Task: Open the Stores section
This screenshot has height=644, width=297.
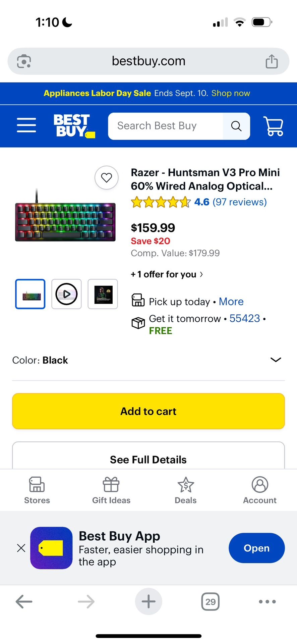Action: pyautogui.click(x=37, y=490)
